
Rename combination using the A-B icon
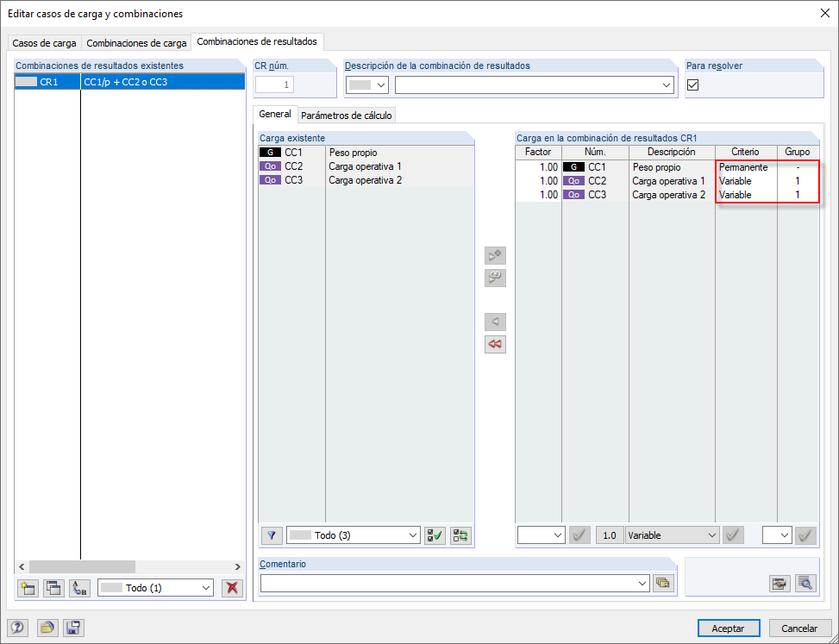pos(78,588)
